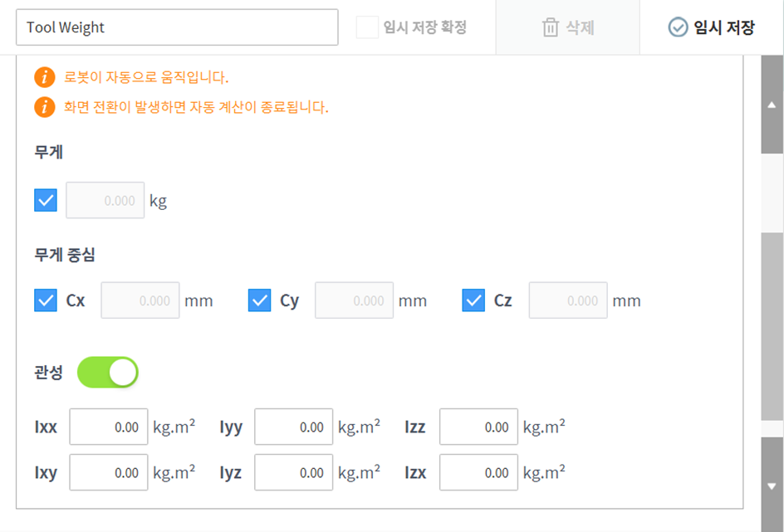Click the scrollbar up arrow icon
784x532 pixels.
coord(771,105)
